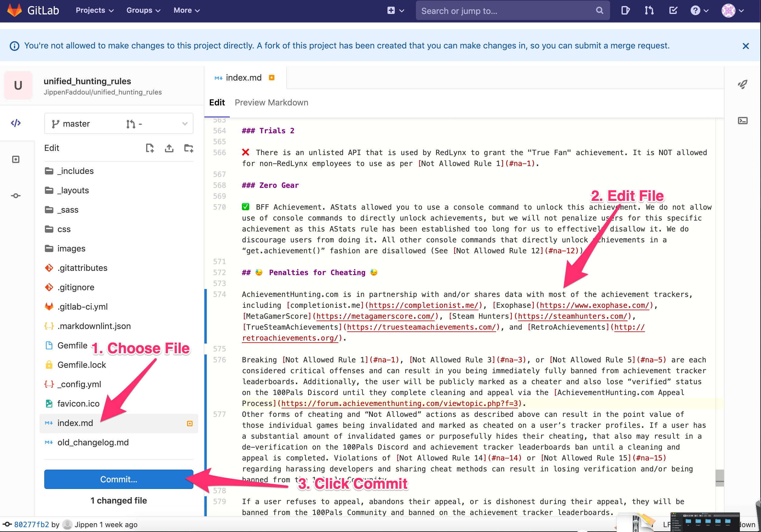
Task: Click the commit icon in status bar
Action: click(8, 524)
